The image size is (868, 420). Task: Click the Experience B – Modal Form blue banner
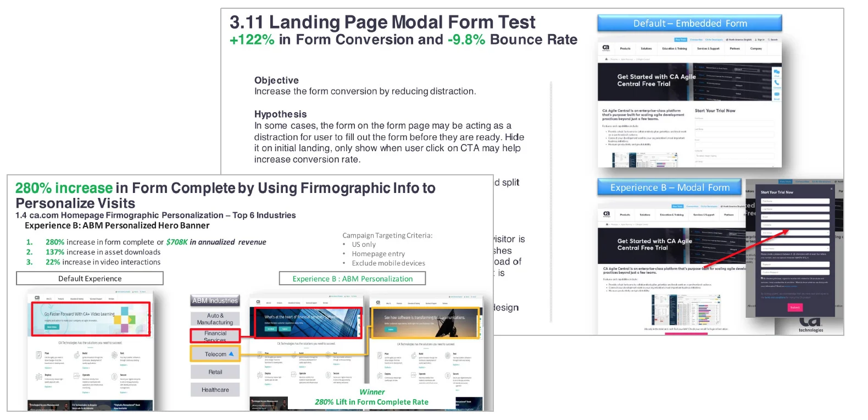669,187
